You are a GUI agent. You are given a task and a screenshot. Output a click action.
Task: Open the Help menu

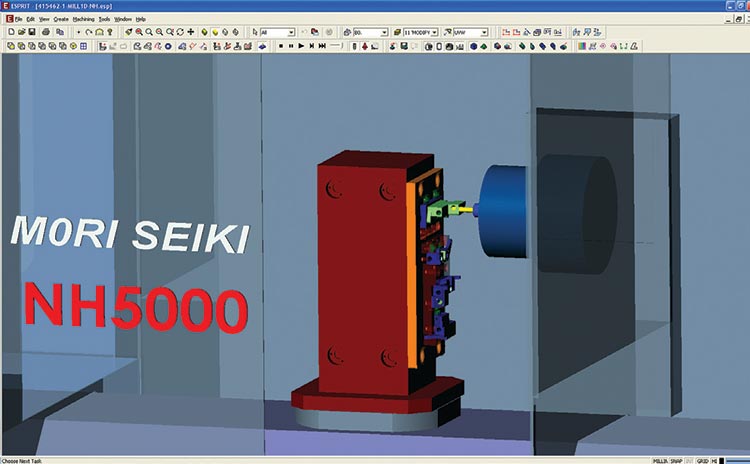pos(141,19)
